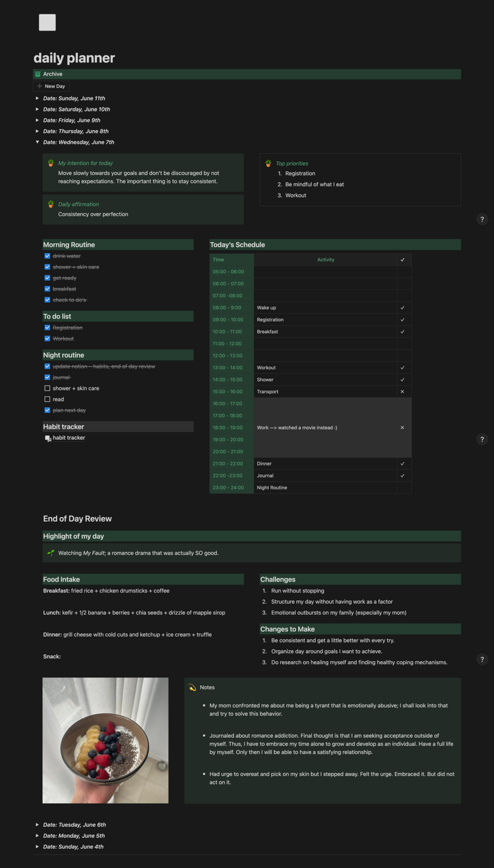
Task: Click the habit tracker page link icon
Action: click(48, 438)
